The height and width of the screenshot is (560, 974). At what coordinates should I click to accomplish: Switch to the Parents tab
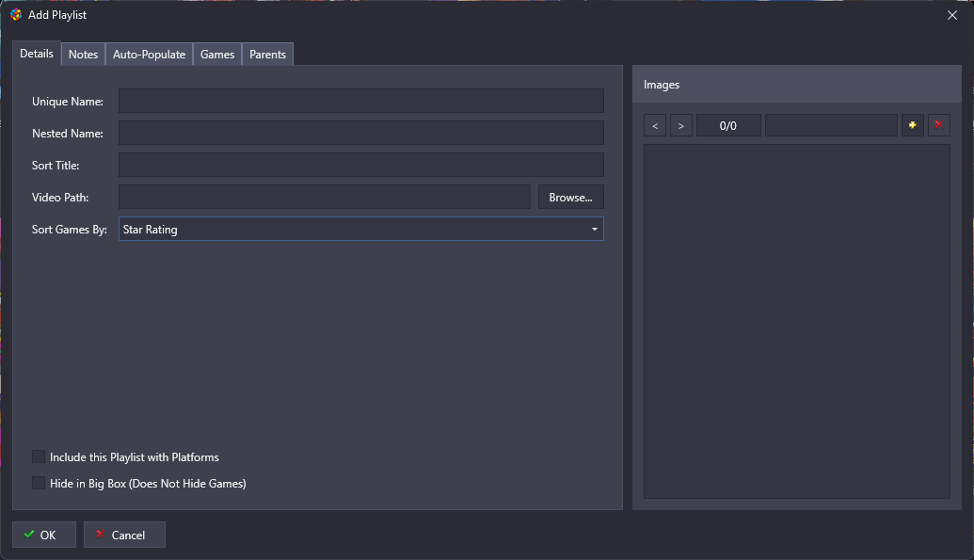(267, 55)
